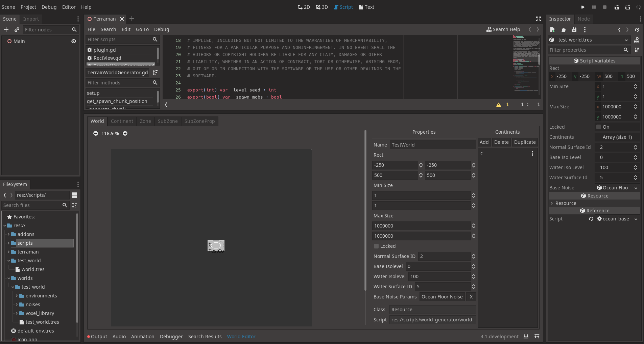Expand the Resource section in Inspector

coord(552,203)
